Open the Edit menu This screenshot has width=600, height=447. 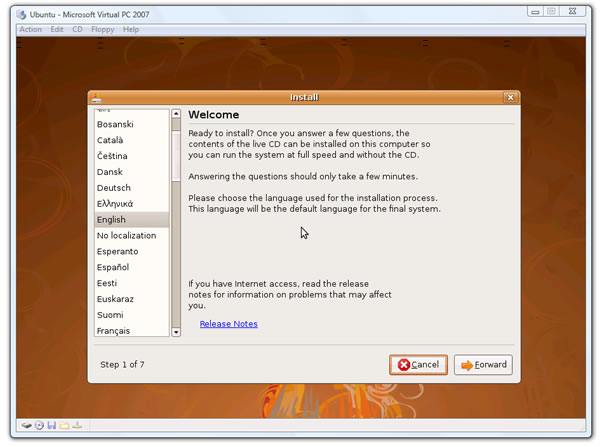click(57, 29)
